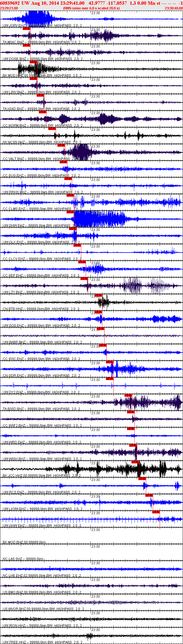Screen dimensions: 183x644
Task: Select the 'UW BABR BHZ' station label
Action: point(14,342)
